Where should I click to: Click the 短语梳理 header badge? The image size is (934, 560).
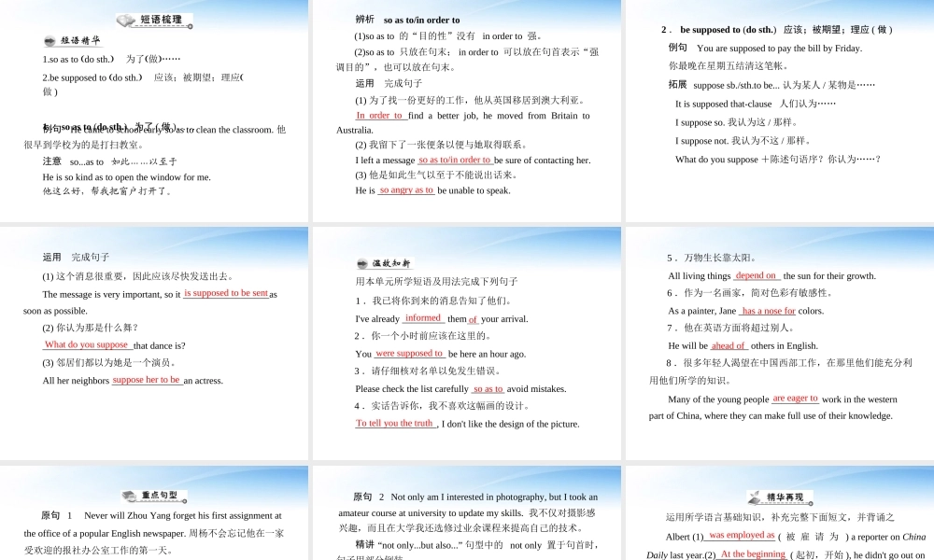tap(154, 21)
